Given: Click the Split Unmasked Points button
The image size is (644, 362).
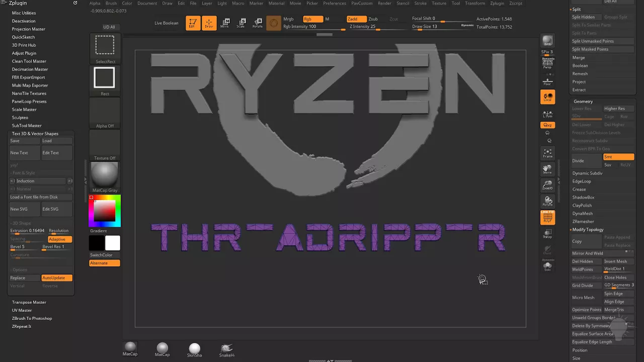Looking at the screenshot, I should pyautogui.click(x=602, y=41).
